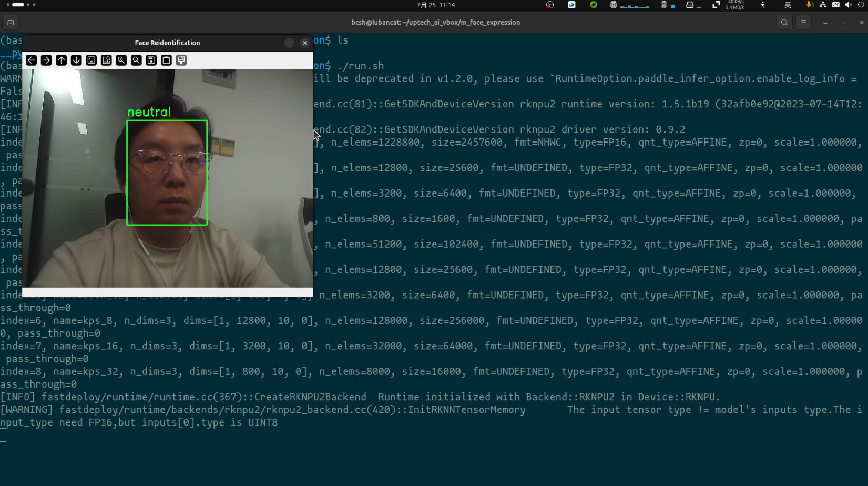Minimize the Face Reidentification window
This screenshot has height=486, width=868.
coord(290,43)
